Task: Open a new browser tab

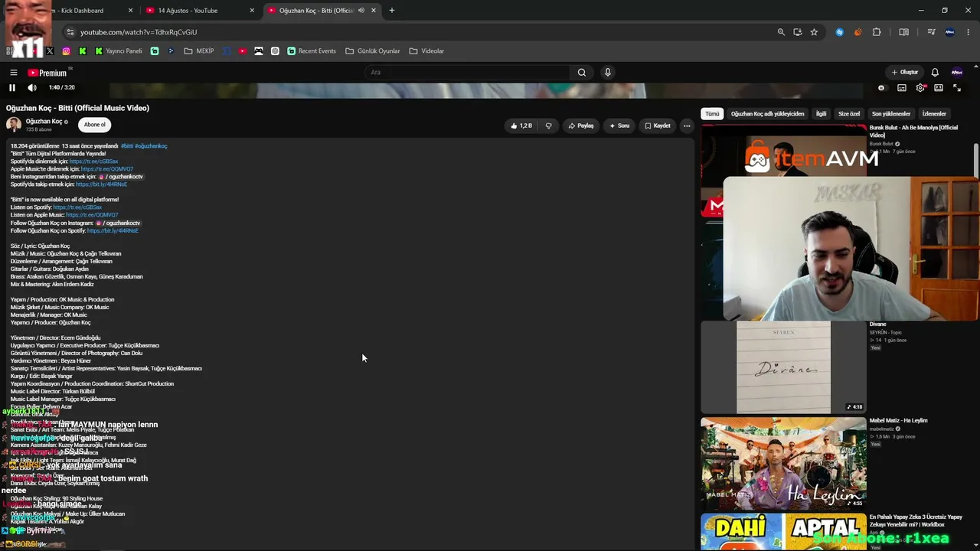Action: tap(392, 11)
